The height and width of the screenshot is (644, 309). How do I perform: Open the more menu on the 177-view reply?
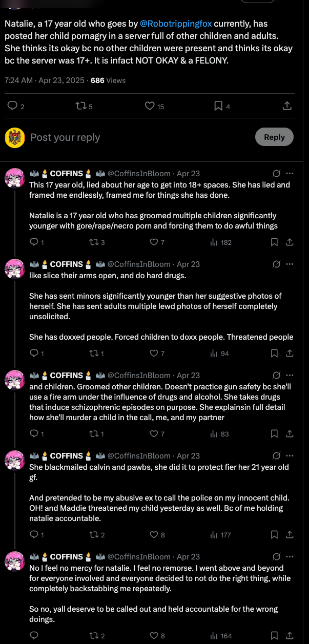[x=290, y=456]
